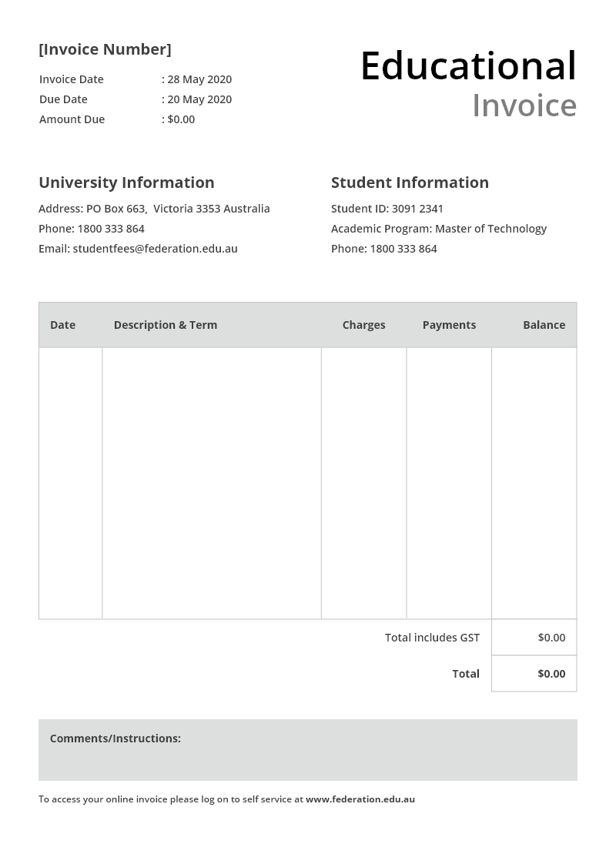This screenshot has width=616, height=844.
Task: Click the Charges column header
Action: pyautogui.click(x=363, y=325)
